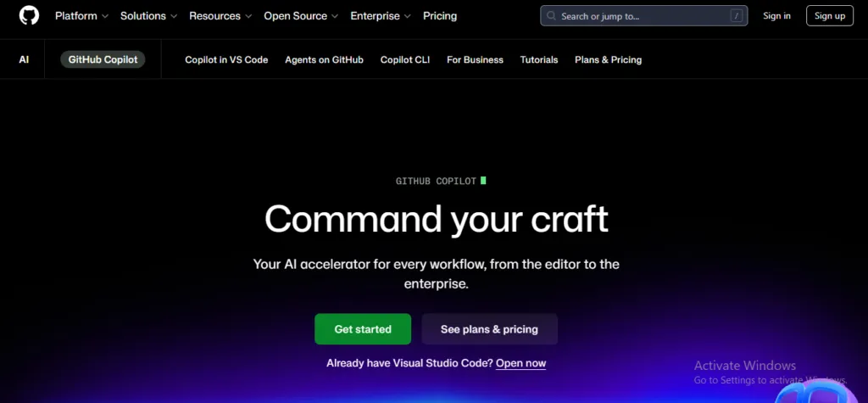Expand the Platform menu
The width and height of the screenshot is (868, 403).
[x=81, y=16]
